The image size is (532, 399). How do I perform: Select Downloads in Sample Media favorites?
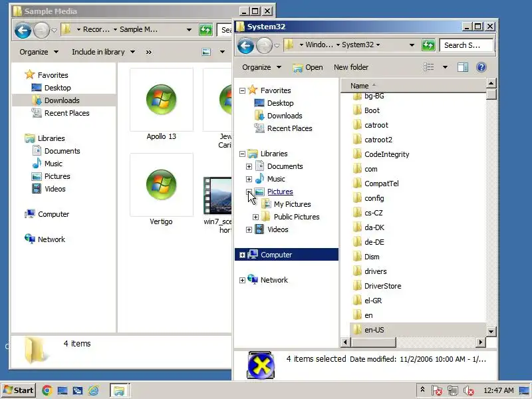pyautogui.click(x=64, y=100)
